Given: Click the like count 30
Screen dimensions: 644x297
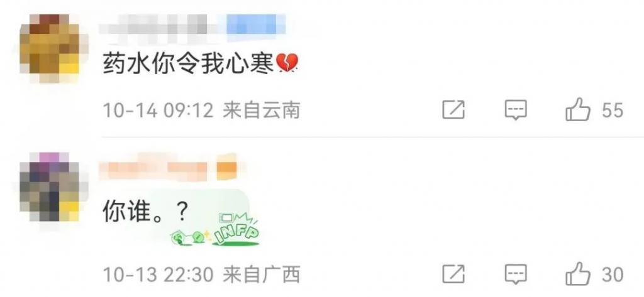Looking at the screenshot, I should [613, 275].
